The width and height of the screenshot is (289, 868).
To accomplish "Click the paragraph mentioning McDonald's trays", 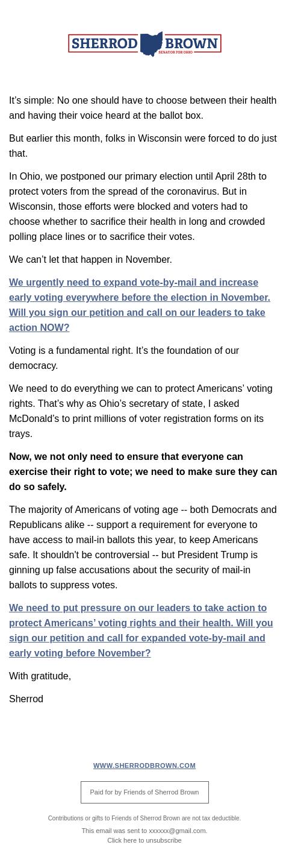I will pyautogui.click(x=141, y=411).
